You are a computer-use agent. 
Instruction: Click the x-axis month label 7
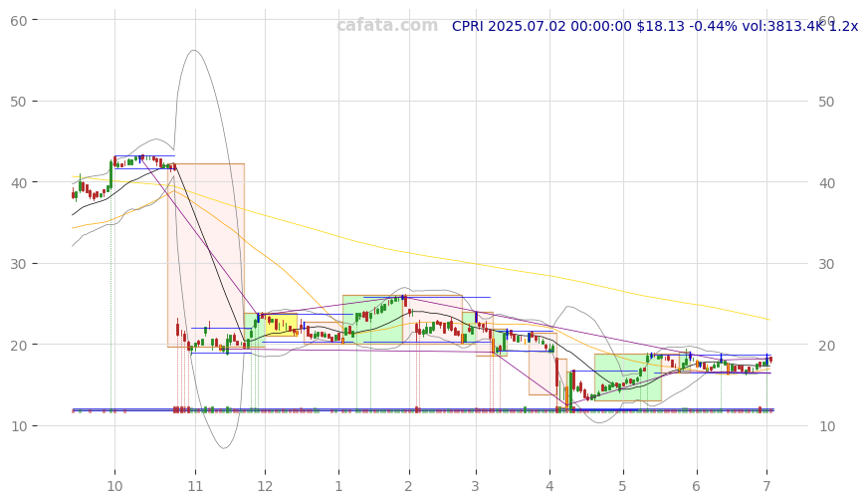(766, 486)
